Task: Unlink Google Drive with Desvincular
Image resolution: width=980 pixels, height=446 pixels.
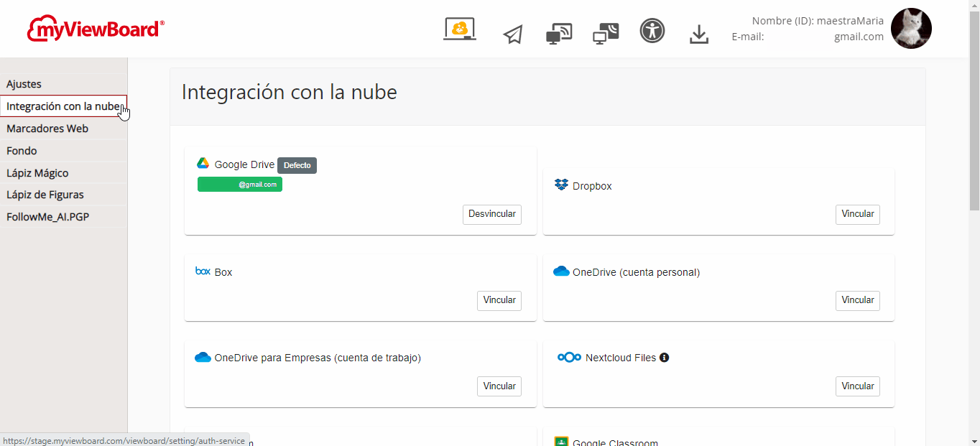Action: tap(492, 214)
